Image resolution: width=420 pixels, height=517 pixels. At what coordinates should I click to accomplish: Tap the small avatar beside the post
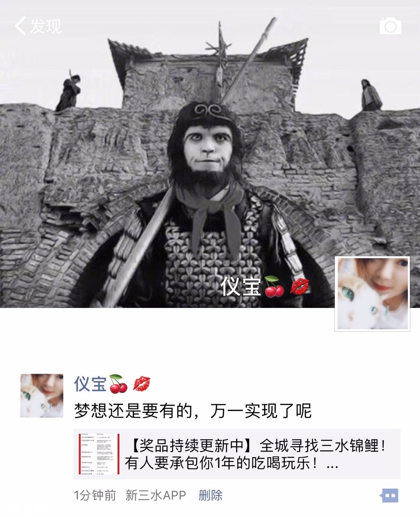click(42, 395)
